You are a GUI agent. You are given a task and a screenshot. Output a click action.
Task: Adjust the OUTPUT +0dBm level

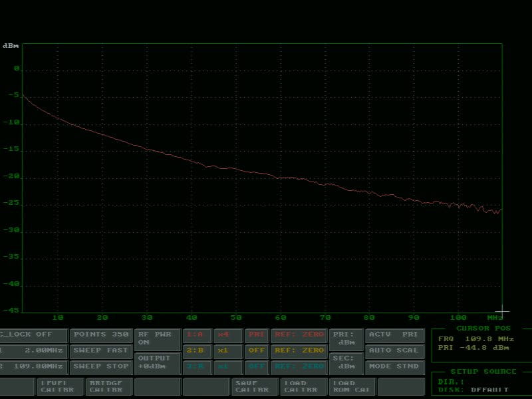[157, 362]
